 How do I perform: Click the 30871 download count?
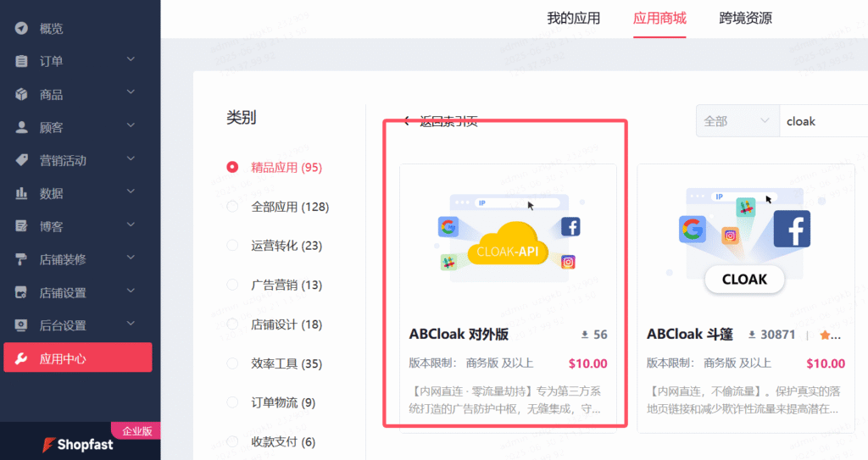click(778, 335)
